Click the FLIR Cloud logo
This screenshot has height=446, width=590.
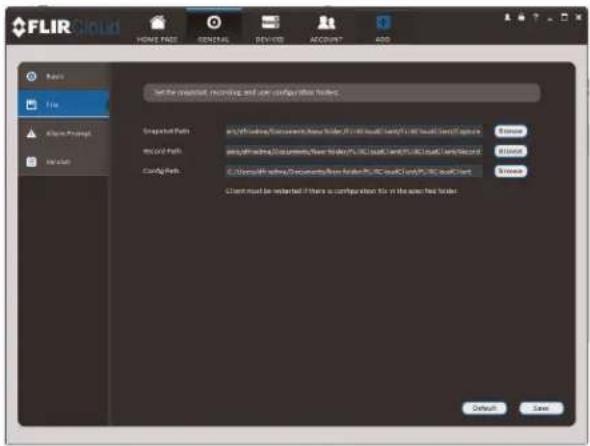click(x=66, y=27)
